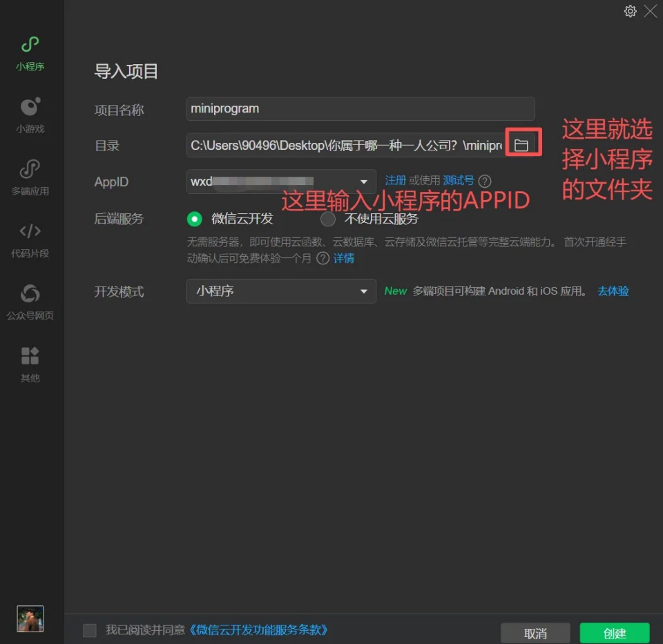The image size is (663, 644).
Task: Click the help icon beside 测试号
Action: [485, 182]
